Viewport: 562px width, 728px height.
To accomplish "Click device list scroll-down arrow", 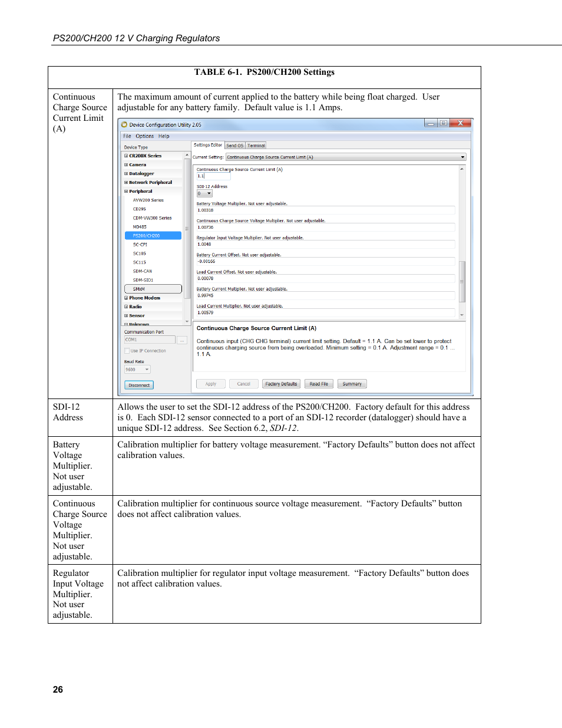I will point(187,322).
